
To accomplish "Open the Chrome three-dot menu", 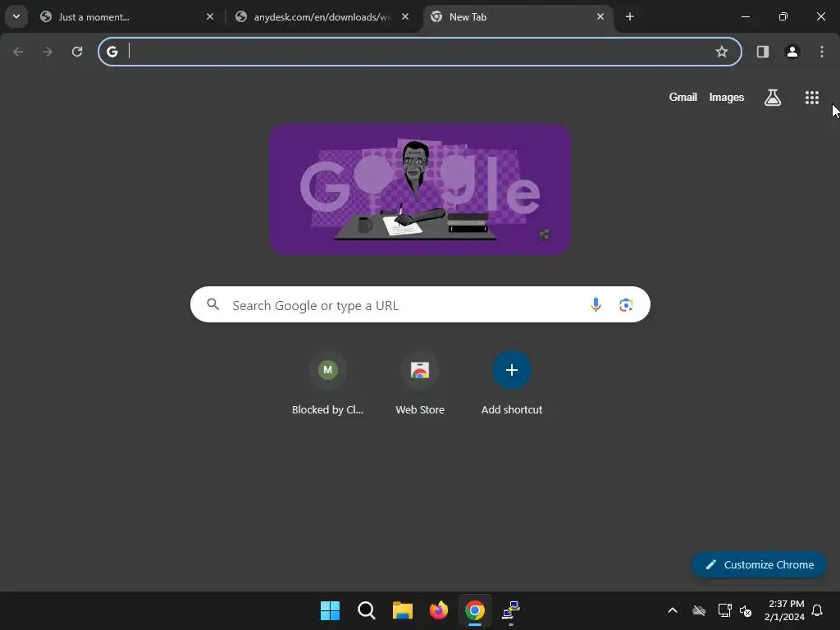I will coord(822,52).
